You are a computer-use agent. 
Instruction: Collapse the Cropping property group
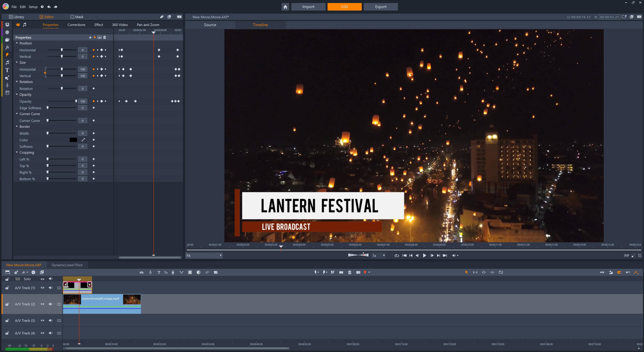pyautogui.click(x=17, y=152)
